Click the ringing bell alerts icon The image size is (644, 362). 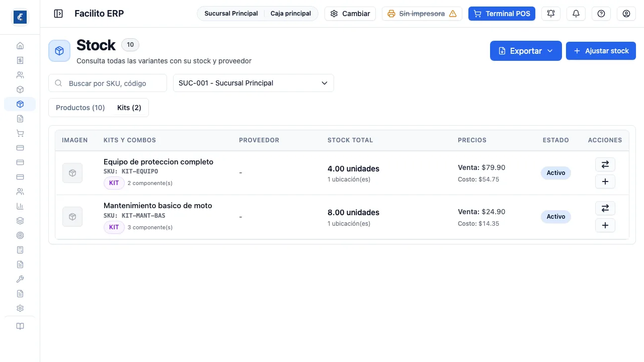click(551, 14)
